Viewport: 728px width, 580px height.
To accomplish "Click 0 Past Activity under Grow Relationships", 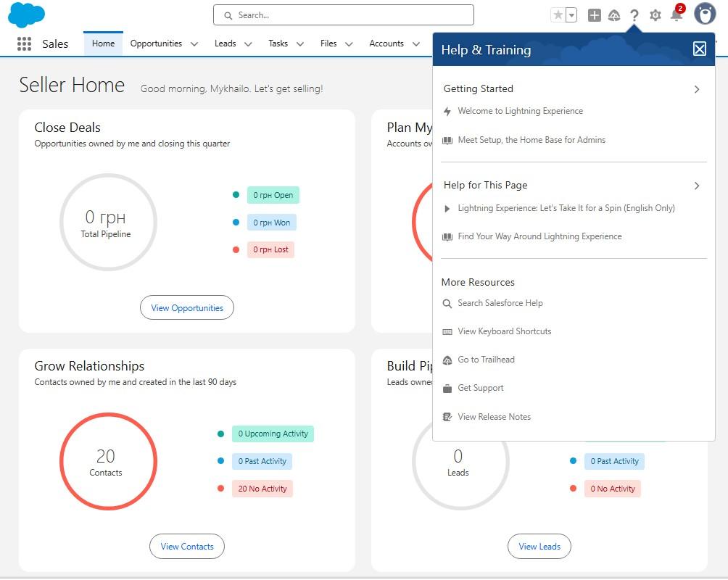I will [262, 462].
